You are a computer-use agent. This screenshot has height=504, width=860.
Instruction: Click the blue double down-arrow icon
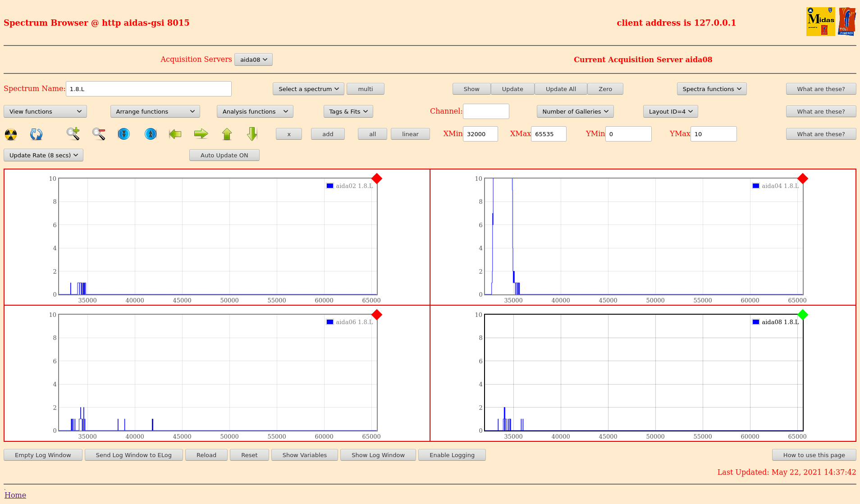[x=124, y=134]
